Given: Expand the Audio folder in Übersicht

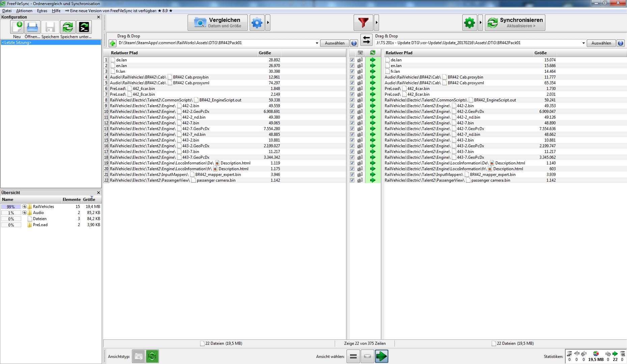Looking at the screenshot, I should point(24,213).
